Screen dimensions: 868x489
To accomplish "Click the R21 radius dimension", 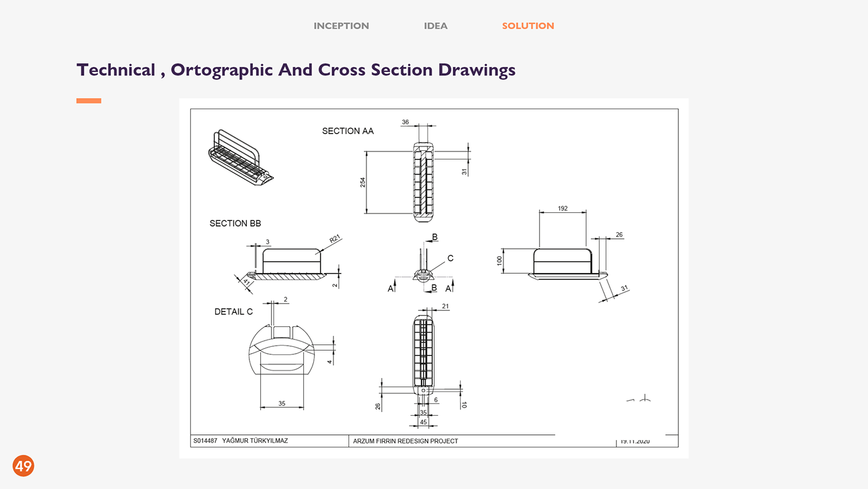I will pyautogui.click(x=335, y=239).
